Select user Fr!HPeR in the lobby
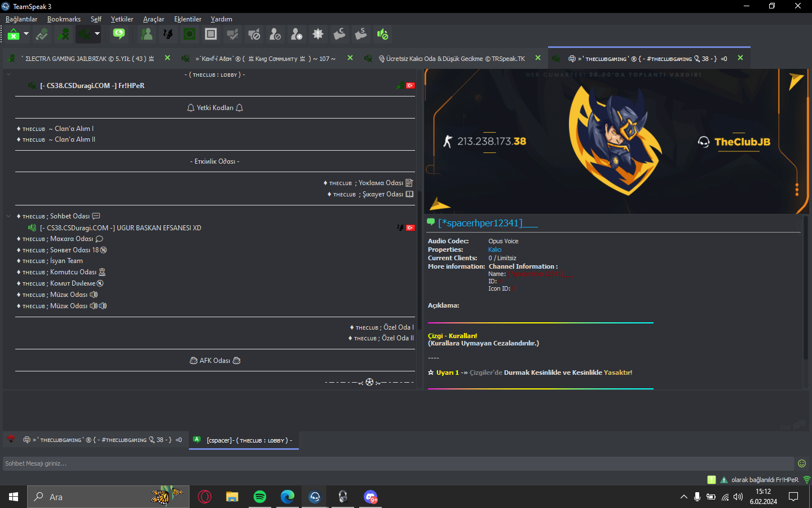Screen dimensions: 812x508 coord(92,86)
